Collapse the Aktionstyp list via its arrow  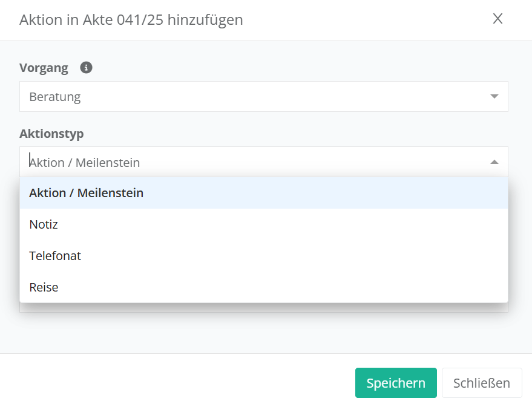(494, 162)
